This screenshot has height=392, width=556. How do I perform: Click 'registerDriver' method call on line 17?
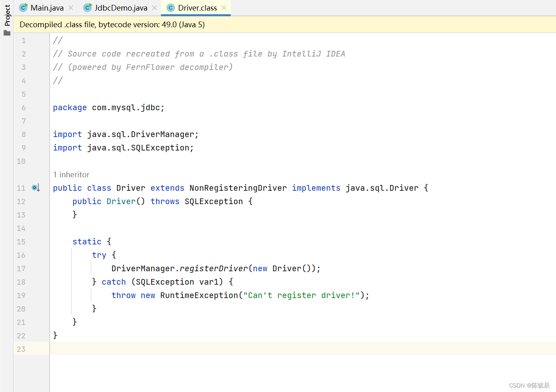click(x=213, y=269)
